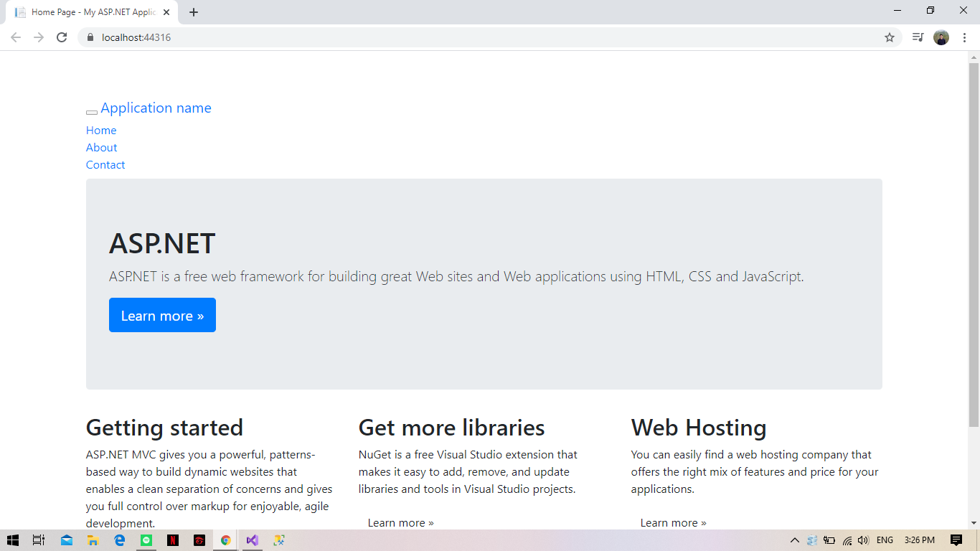This screenshot has width=980, height=551.
Task: Click the Getting started heading
Action: pos(164,428)
